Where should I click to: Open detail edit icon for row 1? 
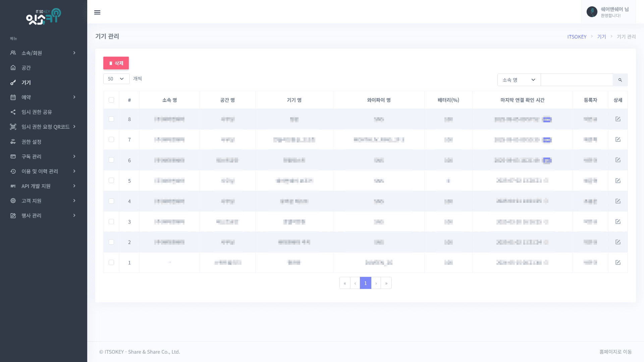point(618,262)
